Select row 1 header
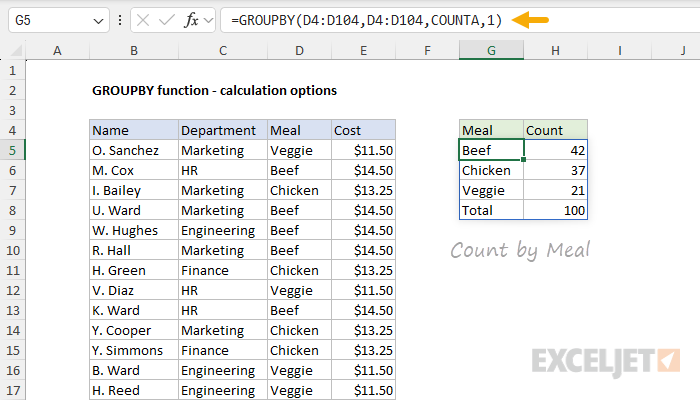 [12, 71]
